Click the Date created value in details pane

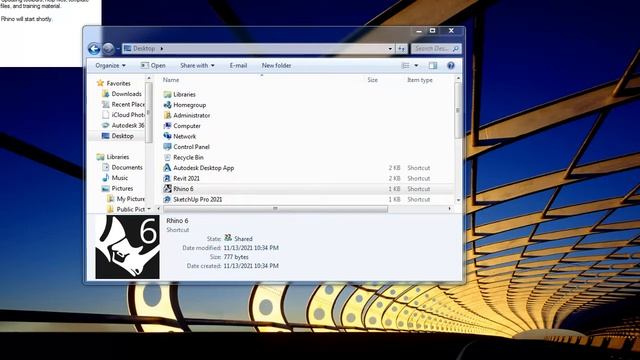[251, 266]
